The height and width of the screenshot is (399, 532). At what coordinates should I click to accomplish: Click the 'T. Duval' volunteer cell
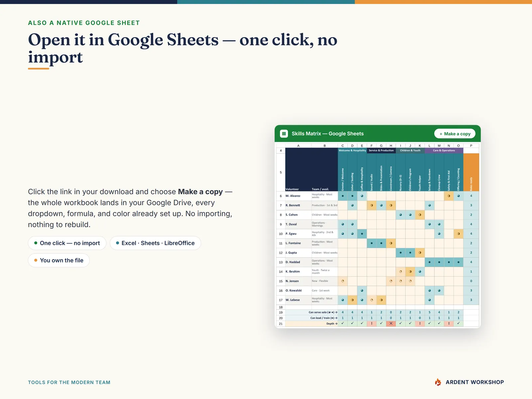tap(298, 224)
